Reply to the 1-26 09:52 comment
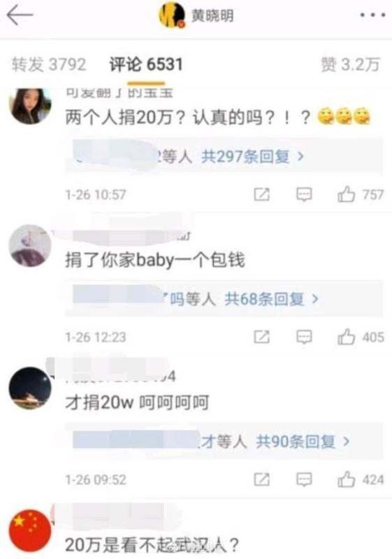392x559 pixels. pos(304,479)
